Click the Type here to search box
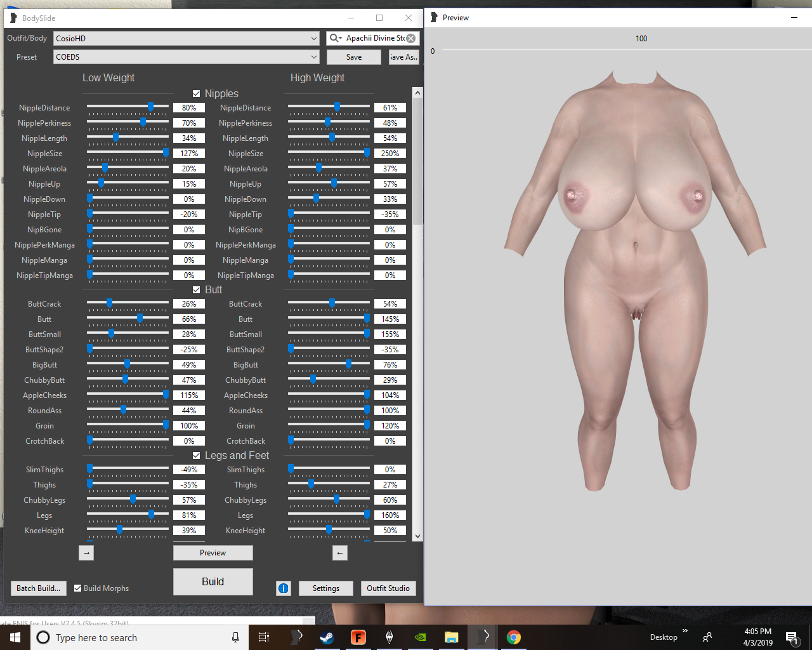Viewport: 812px width, 650px height. pos(141,637)
